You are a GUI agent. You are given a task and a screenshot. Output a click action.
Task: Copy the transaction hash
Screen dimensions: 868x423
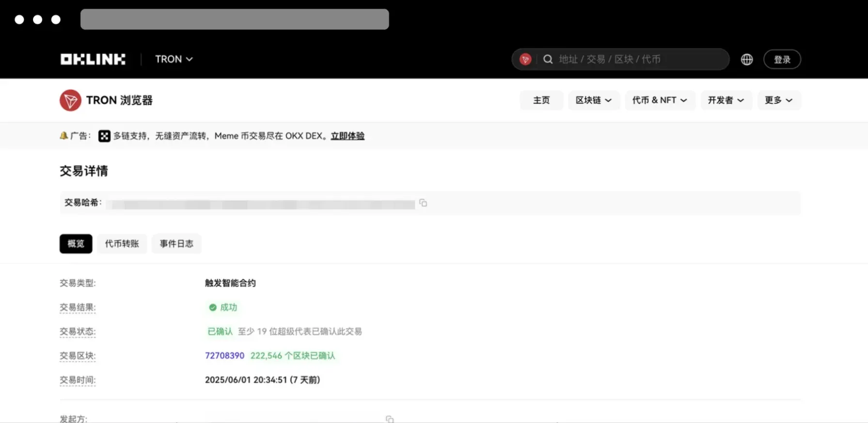tap(423, 203)
